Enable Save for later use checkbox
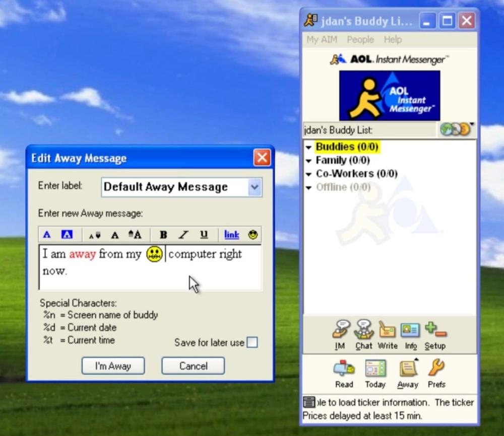The image size is (504, 436). pyautogui.click(x=252, y=342)
